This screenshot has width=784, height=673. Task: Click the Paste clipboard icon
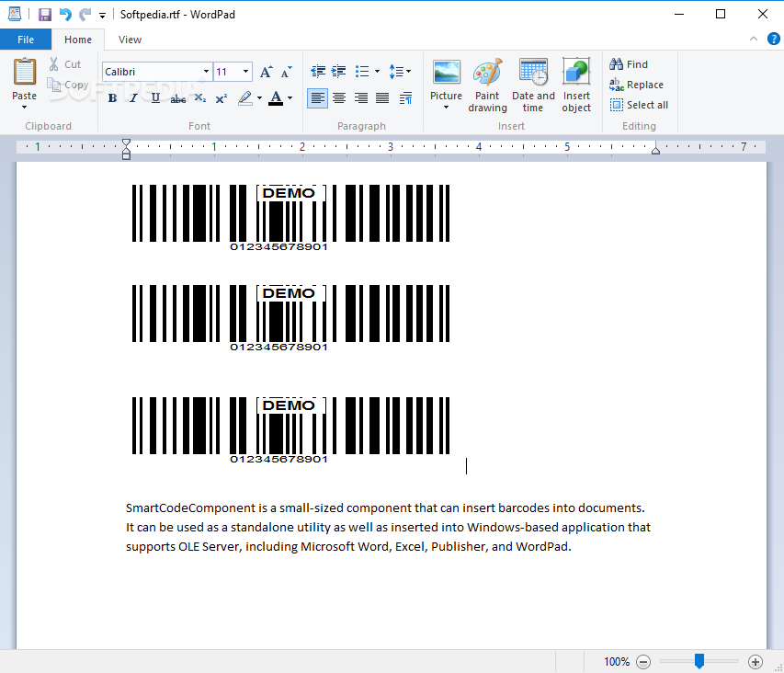pos(25,72)
